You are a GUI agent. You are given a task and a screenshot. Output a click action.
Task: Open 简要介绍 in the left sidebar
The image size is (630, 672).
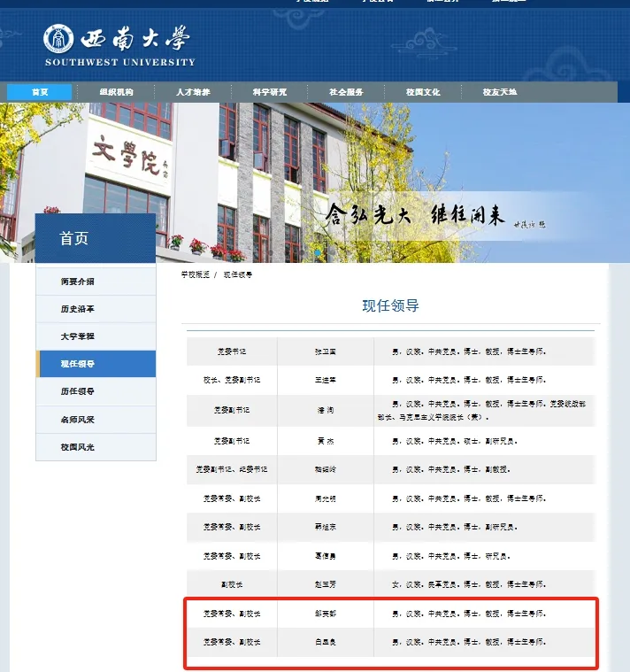78,282
